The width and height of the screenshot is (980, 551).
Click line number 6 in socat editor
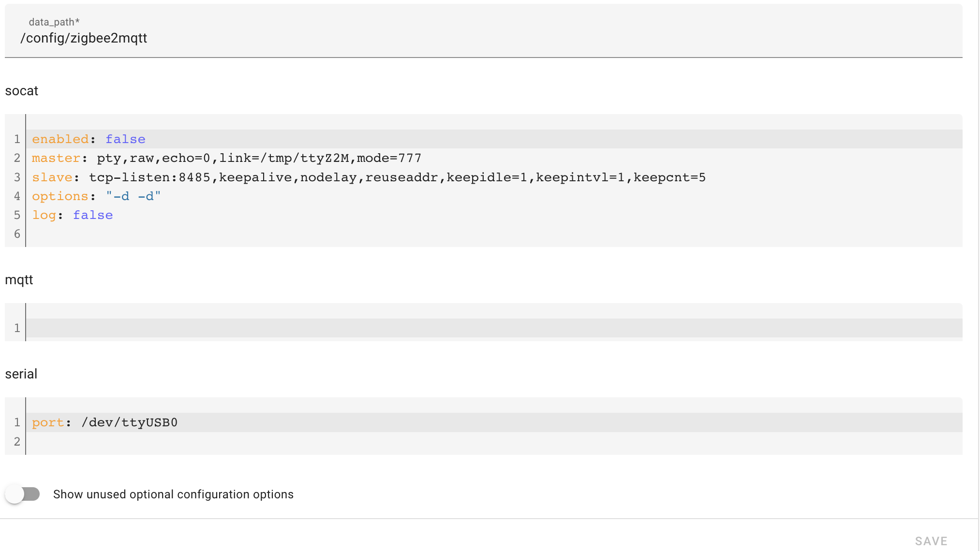17,234
